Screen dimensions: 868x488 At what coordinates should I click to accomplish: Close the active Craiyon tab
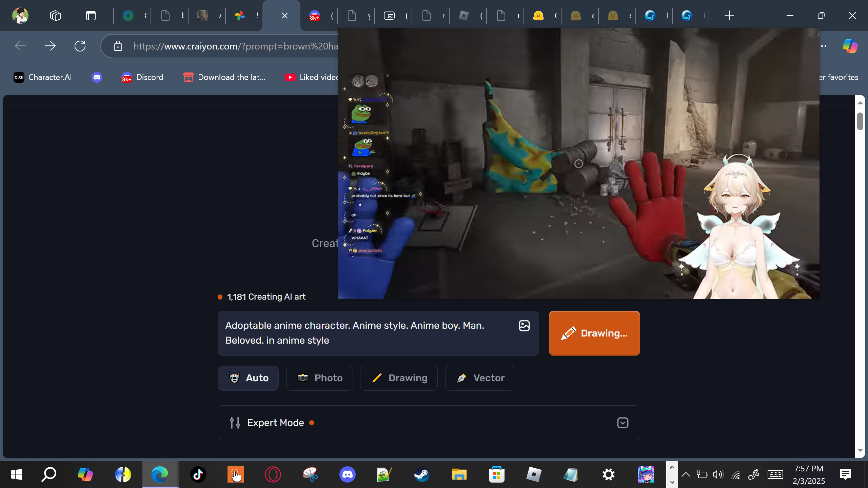click(x=285, y=16)
